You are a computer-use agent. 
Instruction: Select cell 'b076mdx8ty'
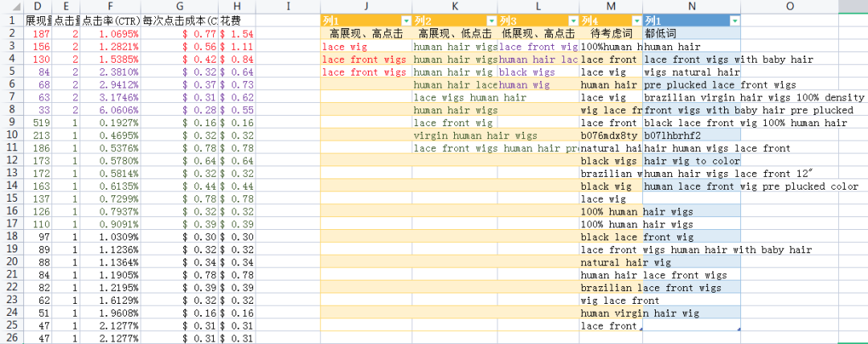pos(611,136)
